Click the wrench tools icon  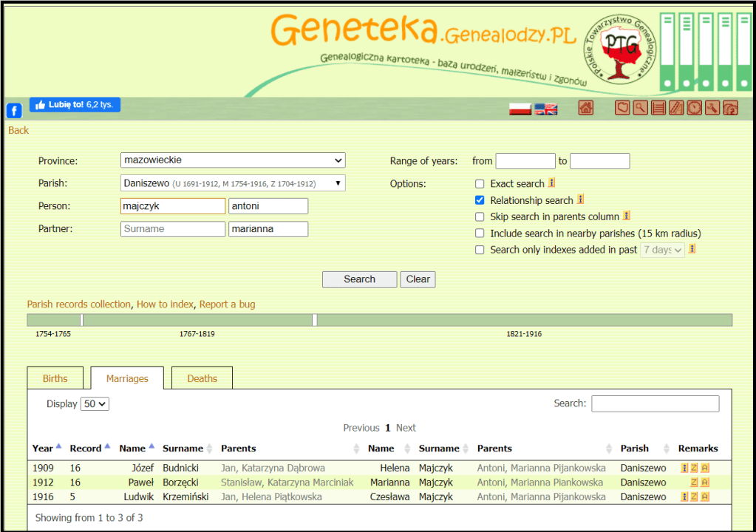[712, 108]
